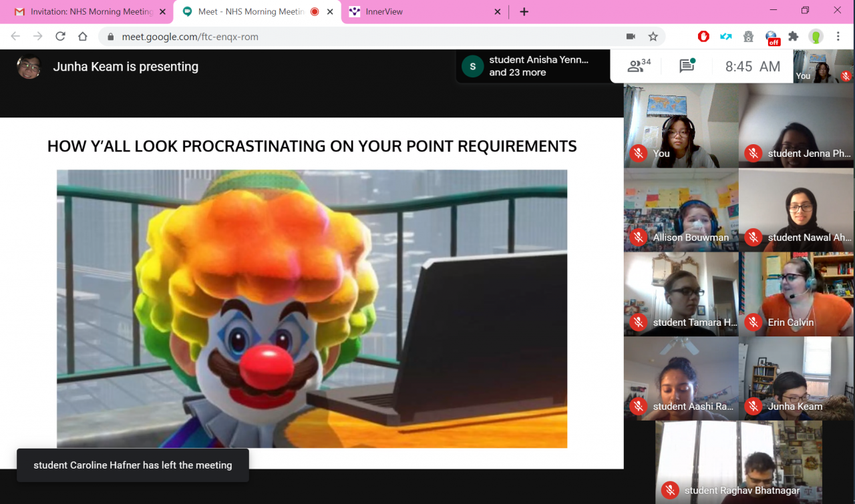The image size is (855, 504).
Task: Click muted mic icon on Raghav Bhatnagar's tile
Action: (670, 491)
